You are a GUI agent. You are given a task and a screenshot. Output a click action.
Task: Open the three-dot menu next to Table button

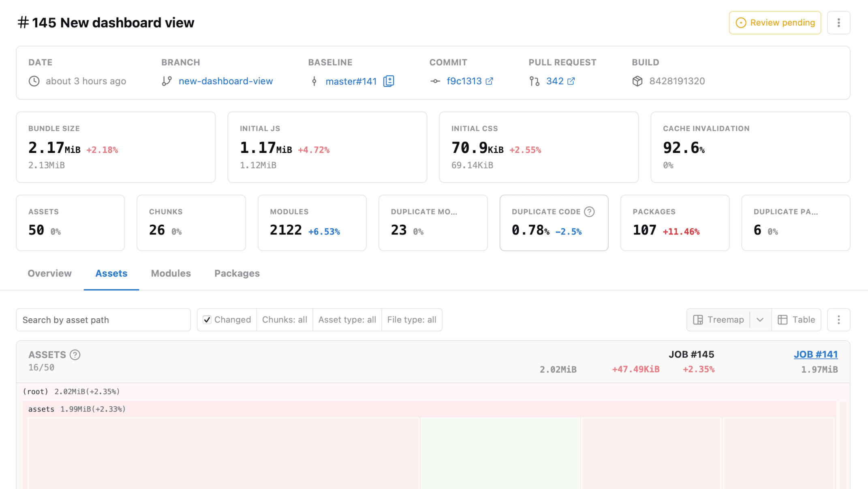(838, 320)
